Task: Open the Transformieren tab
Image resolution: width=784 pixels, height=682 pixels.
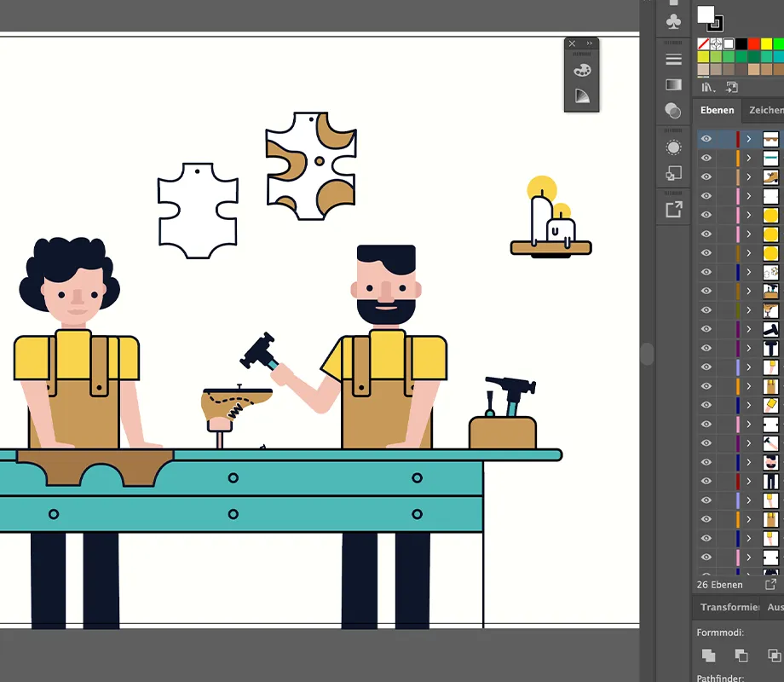Action: (729, 607)
